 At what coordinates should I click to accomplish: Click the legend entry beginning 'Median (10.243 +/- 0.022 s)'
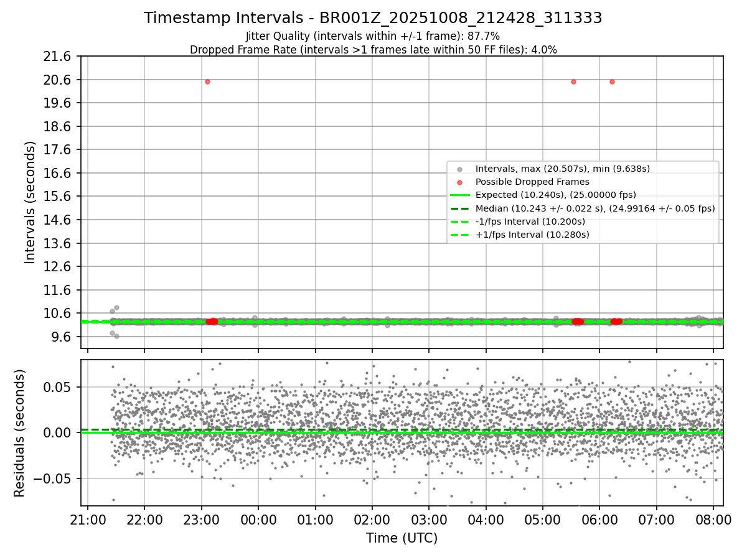595,208
